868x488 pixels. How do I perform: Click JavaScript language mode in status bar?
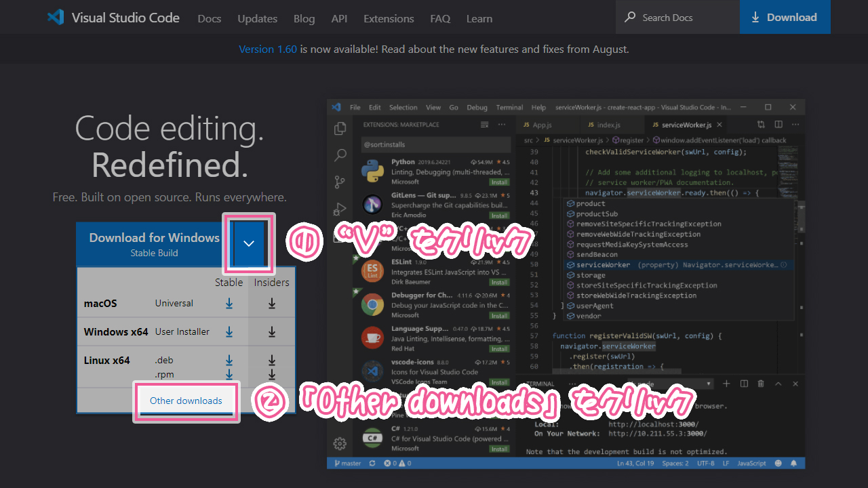pyautogui.click(x=751, y=464)
